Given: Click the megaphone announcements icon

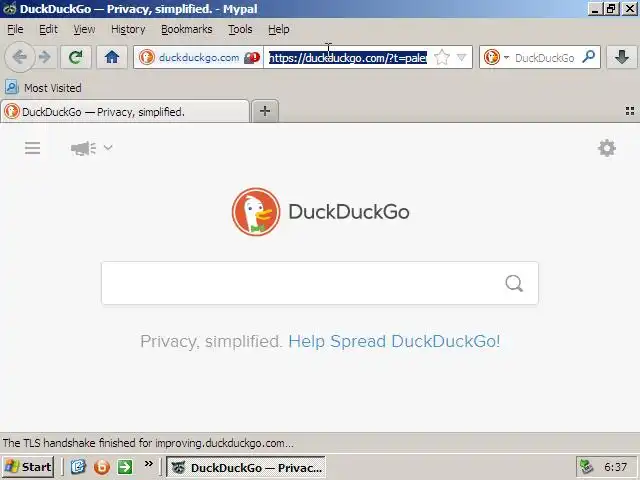Looking at the screenshot, I should pyautogui.click(x=83, y=148).
